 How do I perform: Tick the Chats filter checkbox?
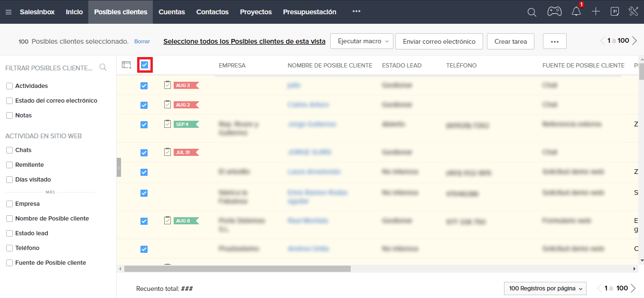point(9,150)
